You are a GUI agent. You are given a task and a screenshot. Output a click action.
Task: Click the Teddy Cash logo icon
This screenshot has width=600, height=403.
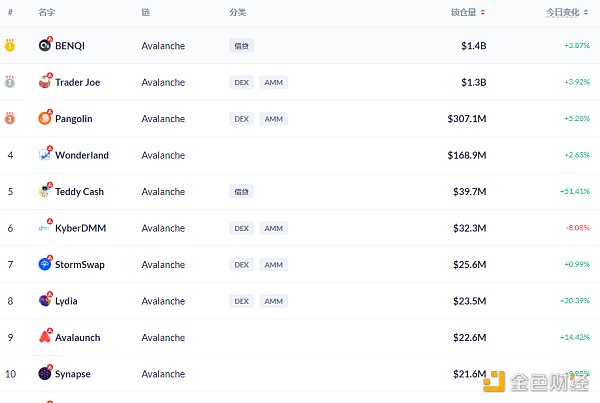[x=45, y=191]
